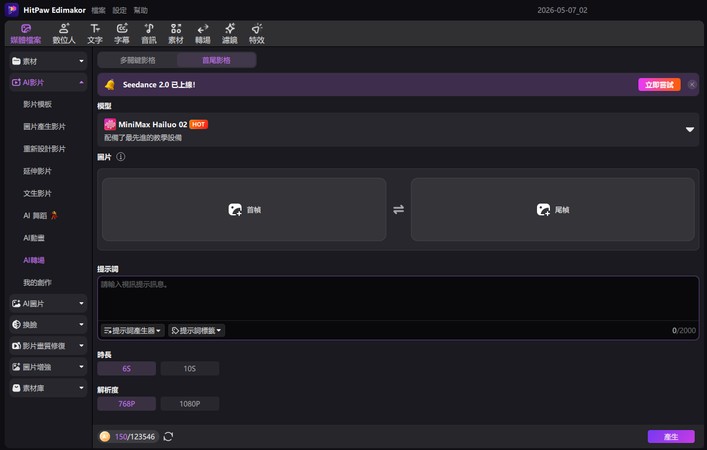Open the 字幕 subtitles tool

[122, 34]
